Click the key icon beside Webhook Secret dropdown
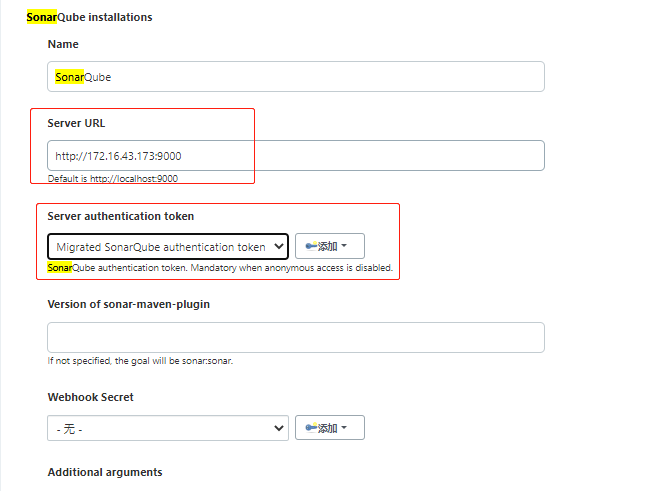653x491 pixels. pos(310,428)
